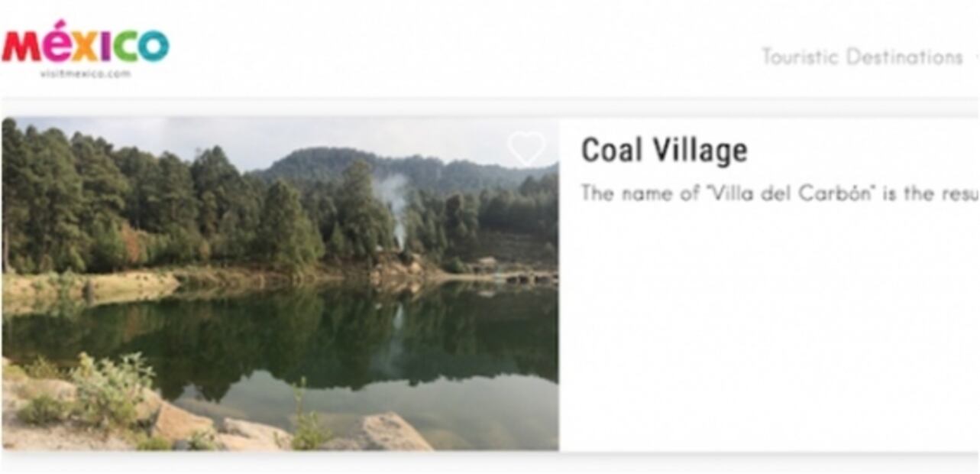980x474 pixels.
Task: Select the Villa del Carbón description text
Action: pos(779,193)
